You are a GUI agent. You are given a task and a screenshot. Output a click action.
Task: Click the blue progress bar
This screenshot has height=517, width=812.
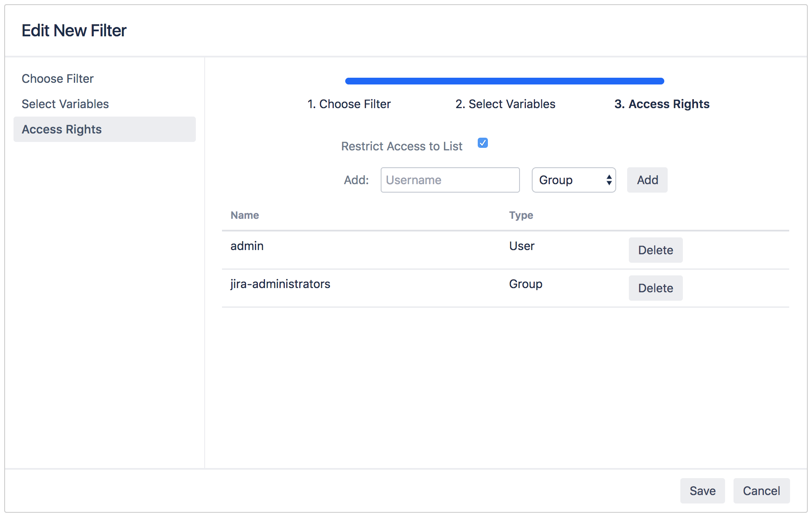504,80
